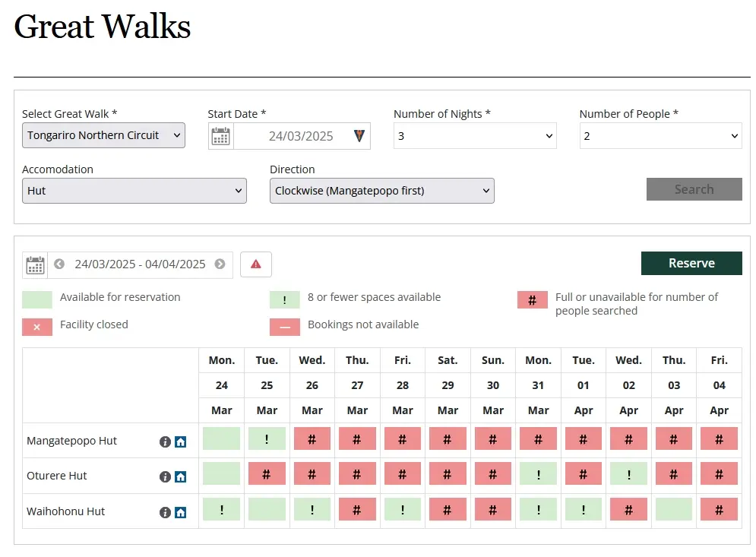
Task: Click the Start Date input field
Action: pyautogui.click(x=302, y=136)
